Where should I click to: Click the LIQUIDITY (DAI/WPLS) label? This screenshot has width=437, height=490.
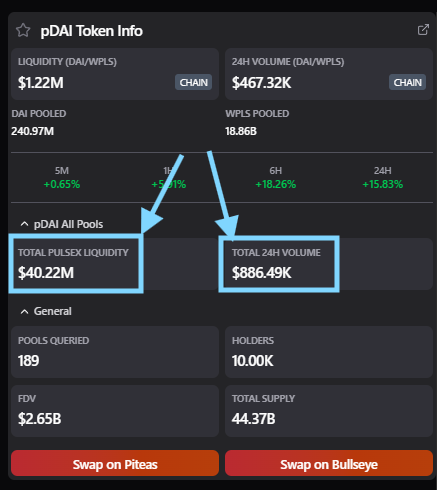click(x=67, y=62)
